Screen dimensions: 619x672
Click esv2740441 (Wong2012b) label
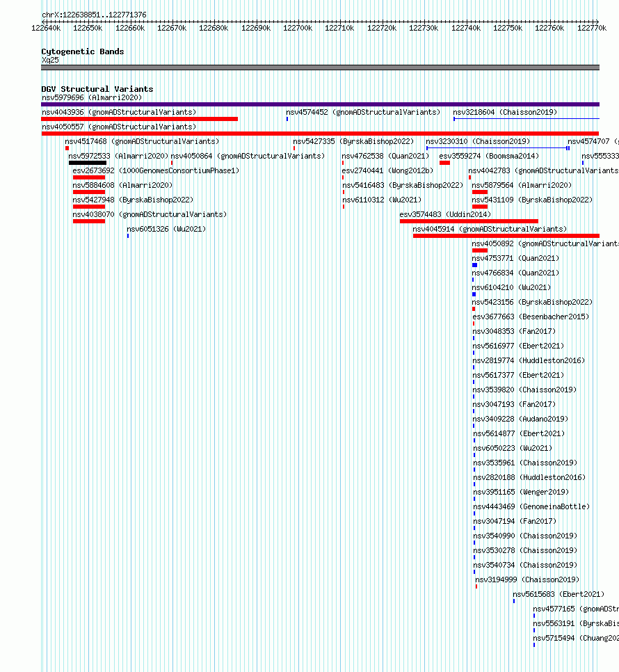tap(387, 170)
